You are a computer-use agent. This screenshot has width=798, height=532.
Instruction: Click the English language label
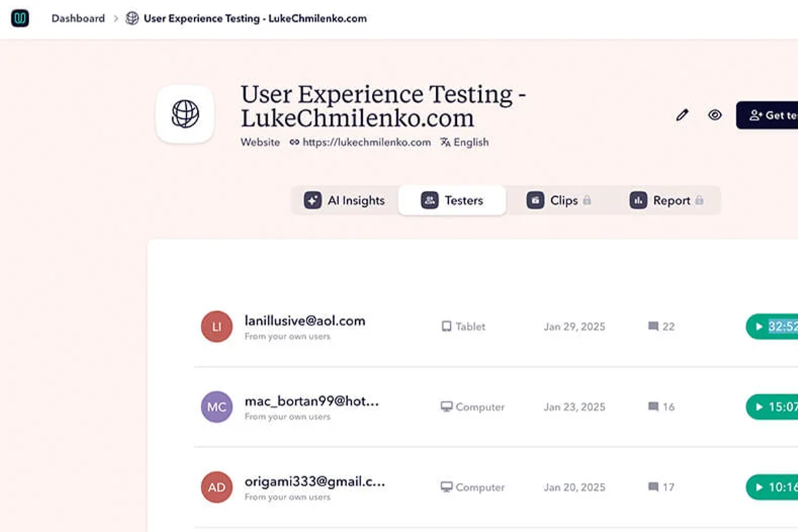pos(470,142)
